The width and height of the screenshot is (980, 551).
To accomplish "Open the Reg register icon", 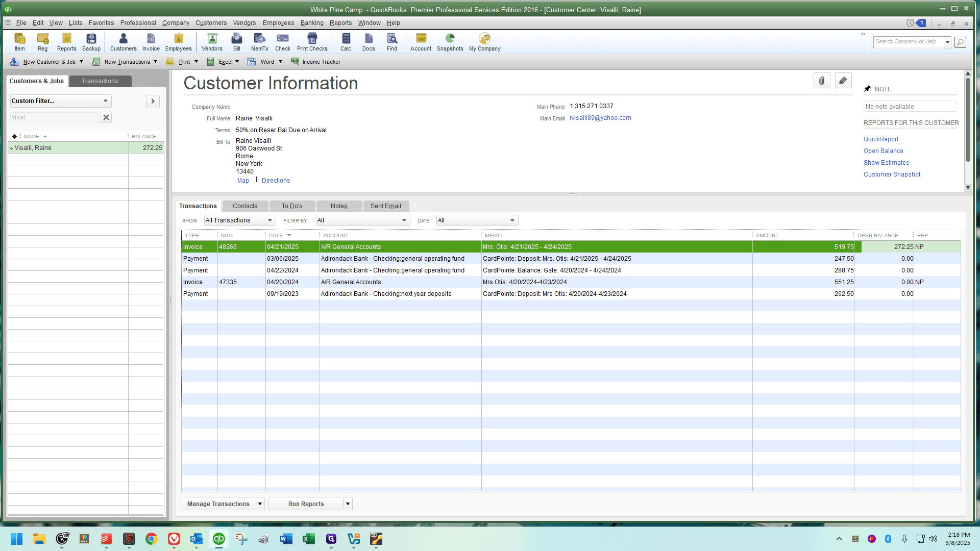I will [x=42, y=42].
